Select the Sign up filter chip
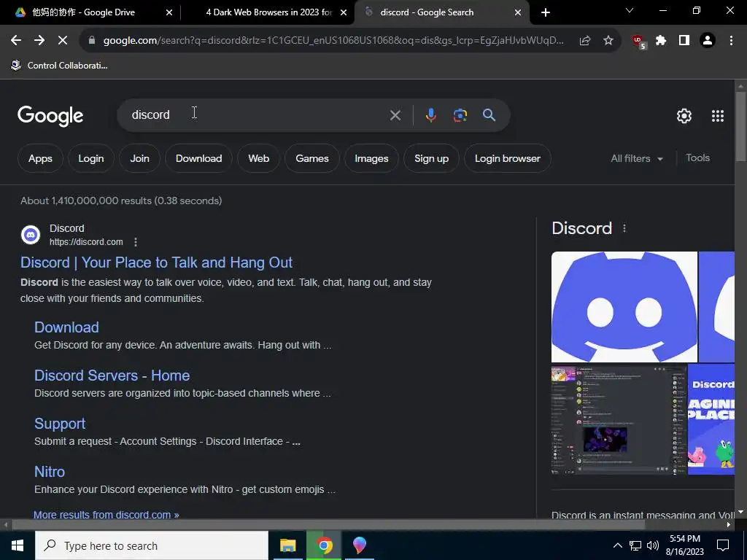 coord(432,158)
